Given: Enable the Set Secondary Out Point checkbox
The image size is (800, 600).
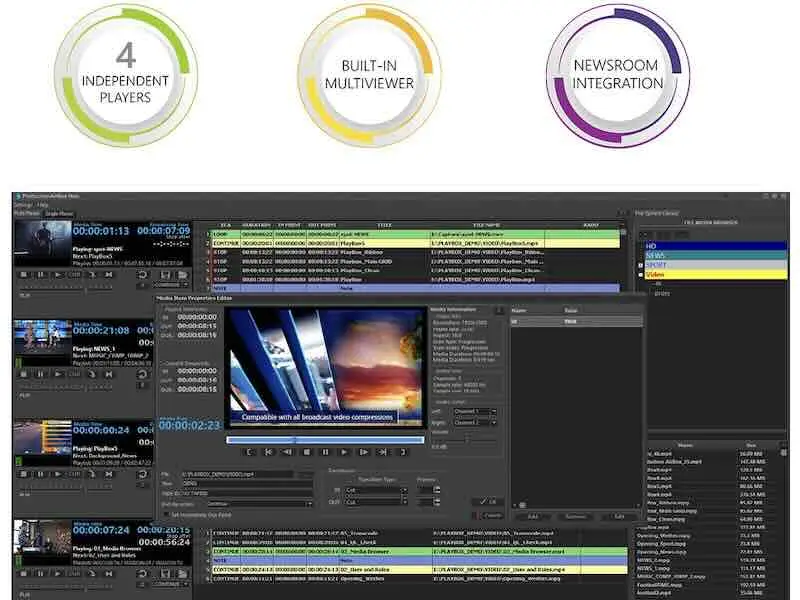Looking at the screenshot, I should click(166, 515).
